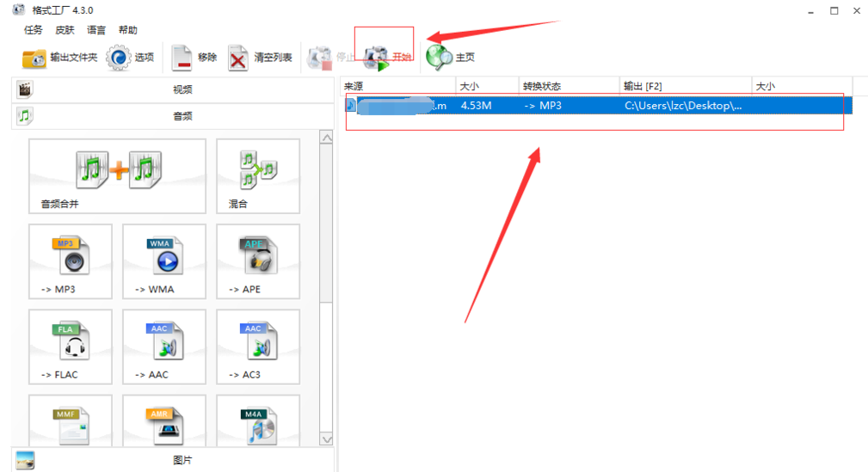
Task: Click the -> MP3 status cell in task row
Action: pos(543,106)
